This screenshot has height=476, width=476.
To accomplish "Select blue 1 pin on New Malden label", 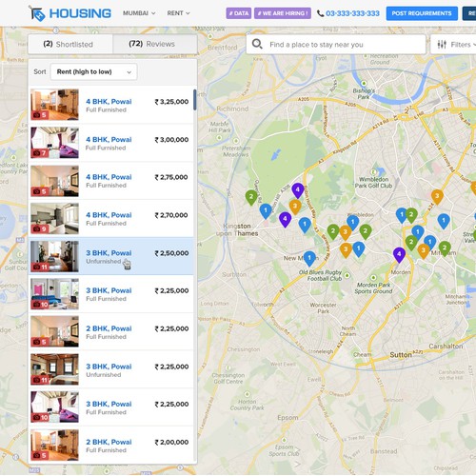I will pos(309,259).
